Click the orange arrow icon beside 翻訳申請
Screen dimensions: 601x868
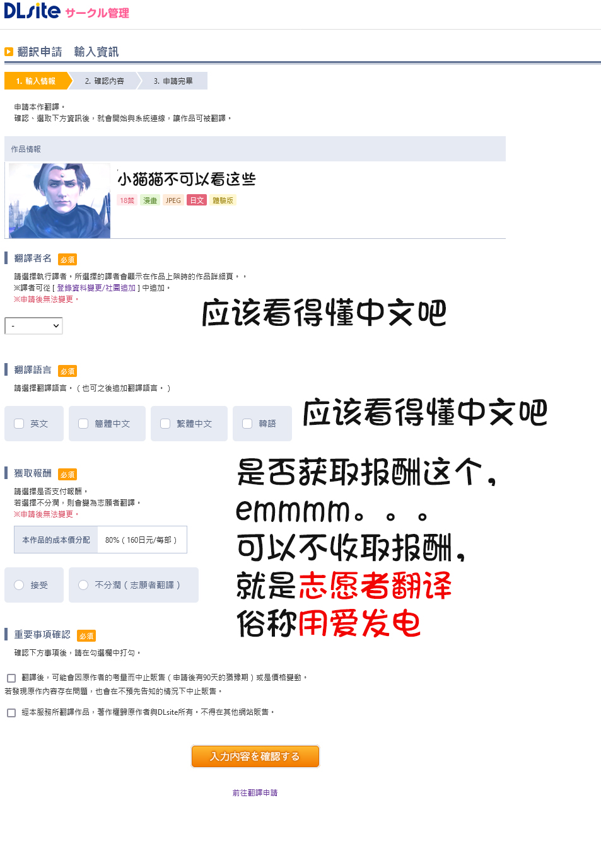click(x=9, y=52)
